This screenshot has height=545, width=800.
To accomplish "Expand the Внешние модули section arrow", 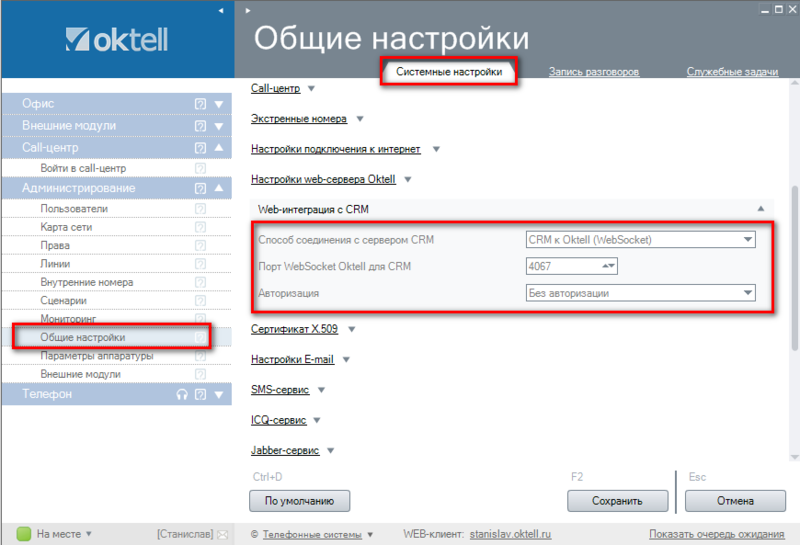I will click(x=219, y=126).
